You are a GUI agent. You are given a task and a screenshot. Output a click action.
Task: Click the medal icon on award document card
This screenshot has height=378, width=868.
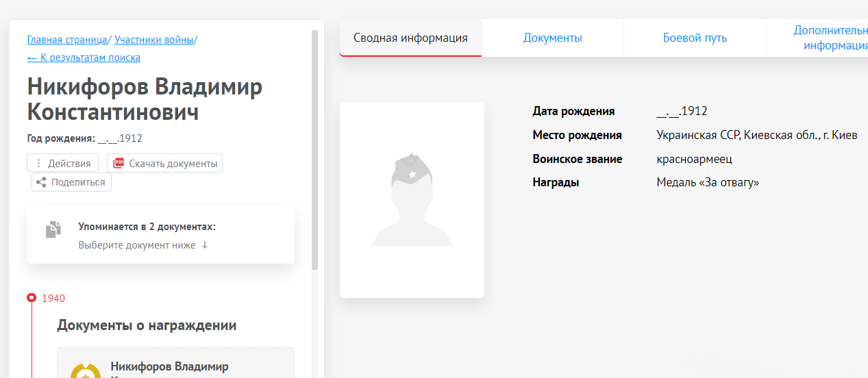pos(86,372)
